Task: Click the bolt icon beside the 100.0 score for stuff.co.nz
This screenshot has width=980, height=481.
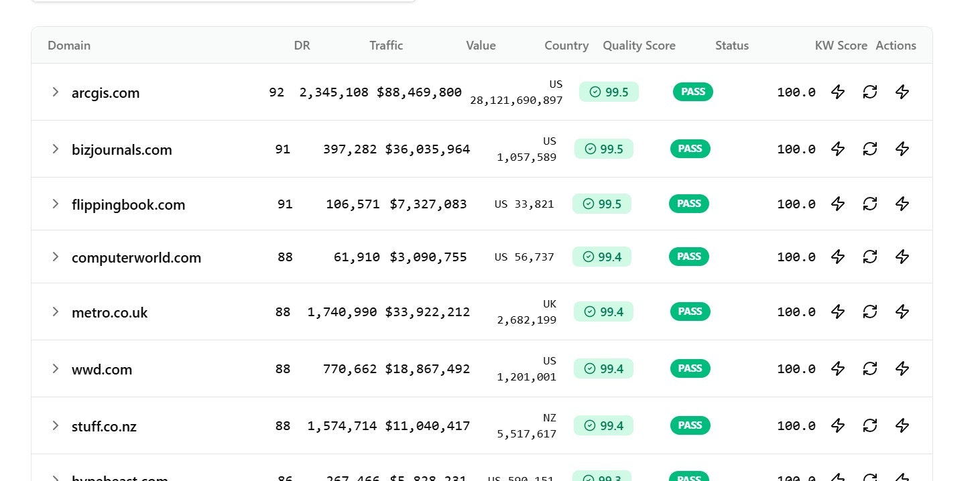Action: (x=838, y=425)
